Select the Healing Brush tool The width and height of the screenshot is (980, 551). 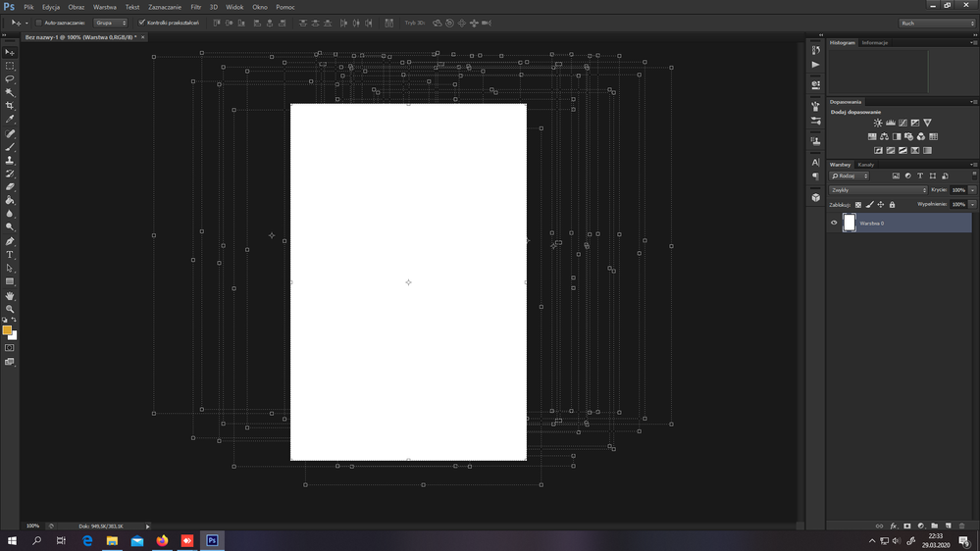click(10, 133)
